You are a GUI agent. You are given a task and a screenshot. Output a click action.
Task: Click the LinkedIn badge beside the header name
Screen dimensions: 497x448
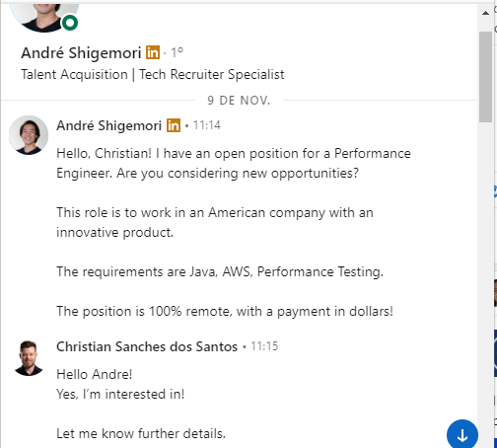153,52
